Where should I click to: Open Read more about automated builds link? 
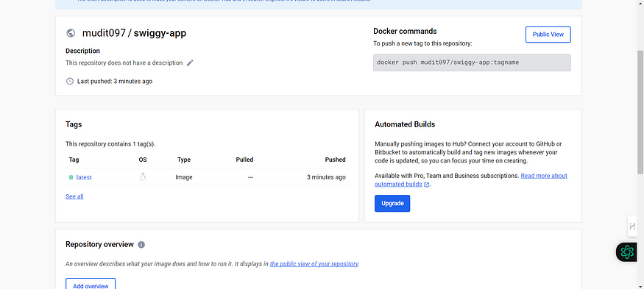point(471,180)
